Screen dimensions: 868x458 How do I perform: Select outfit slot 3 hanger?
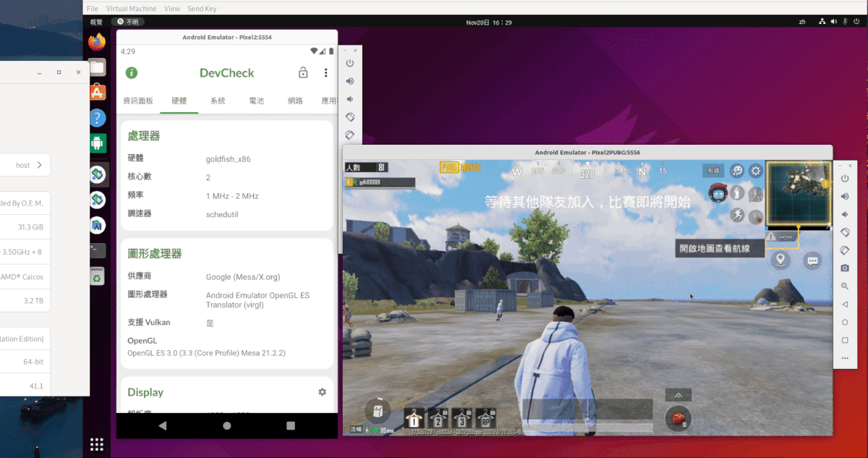coord(461,418)
